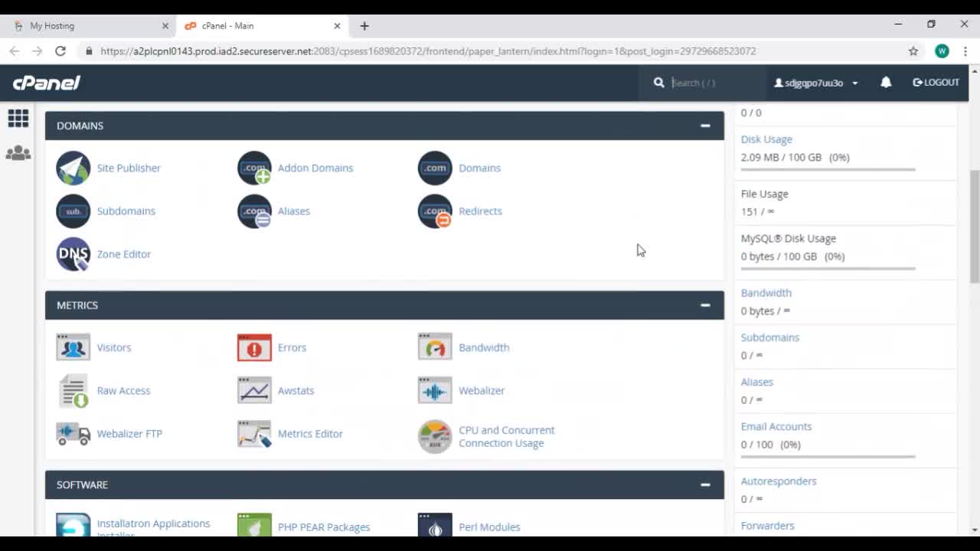The width and height of the screenshot is (980, 551).
Task: Bookmark page with the star icon
Action: 913,51
